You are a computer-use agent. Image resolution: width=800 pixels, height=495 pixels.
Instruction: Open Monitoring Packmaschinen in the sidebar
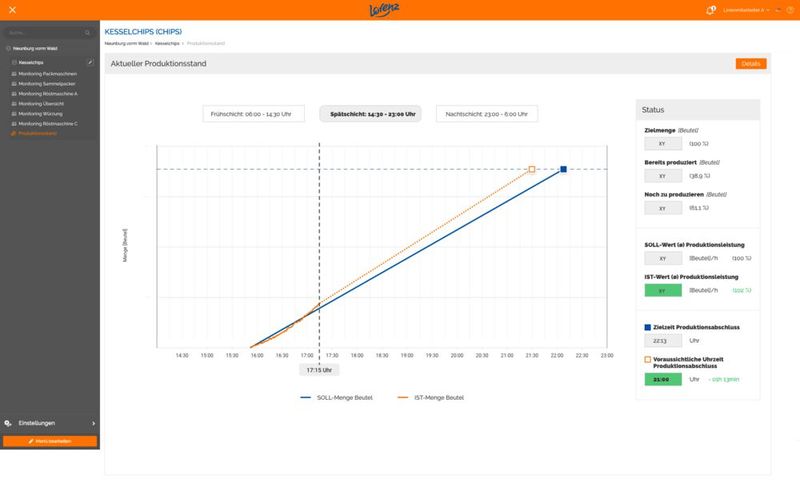coord(47,74)
